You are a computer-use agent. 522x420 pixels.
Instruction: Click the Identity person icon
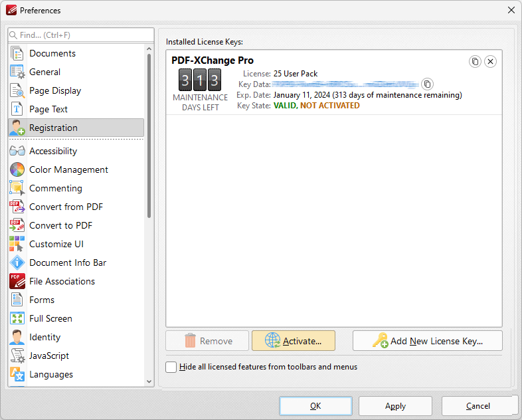tap(17, 337)
